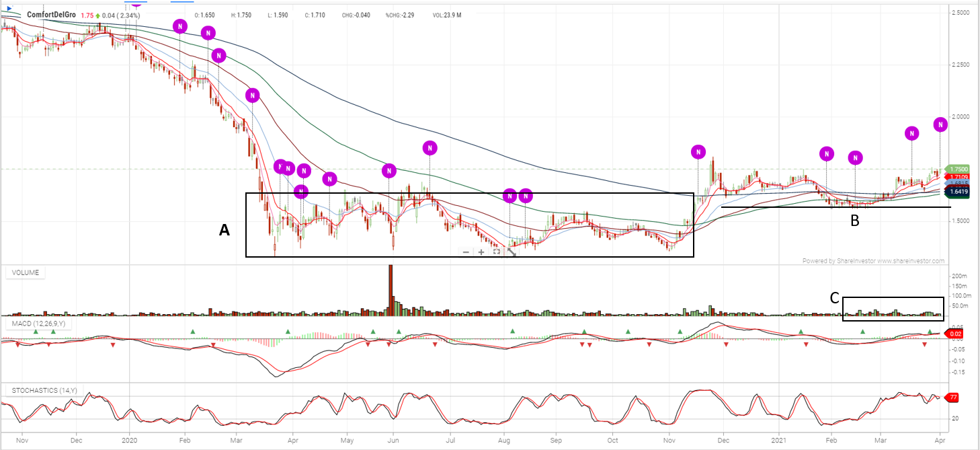Open the news marker above the mid-November 2020 breakout

[x=698, y=152]
